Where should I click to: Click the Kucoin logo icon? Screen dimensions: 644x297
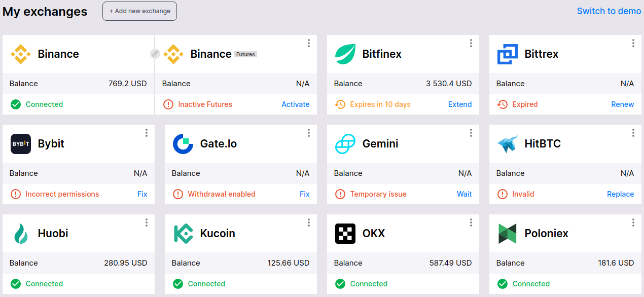point(183,234)
